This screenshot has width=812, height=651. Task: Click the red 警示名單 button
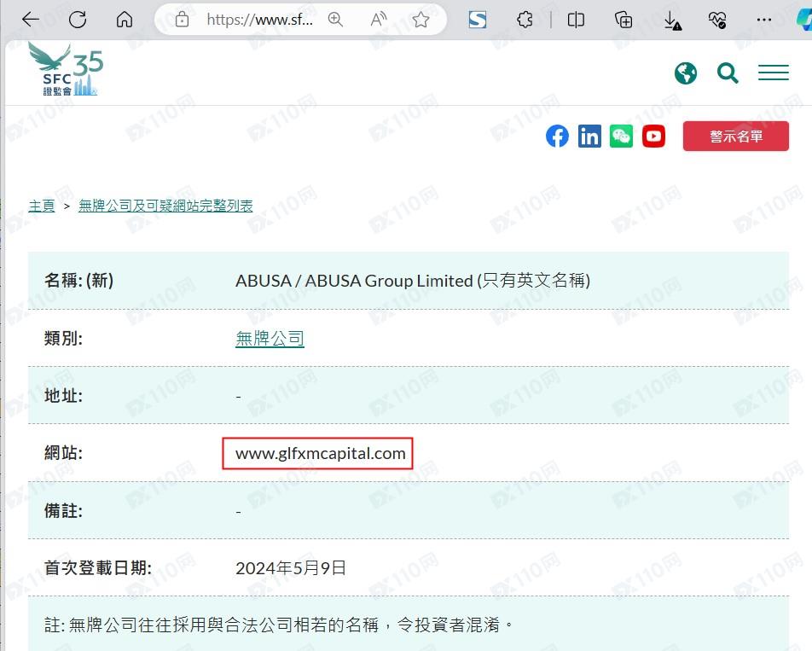736,137
